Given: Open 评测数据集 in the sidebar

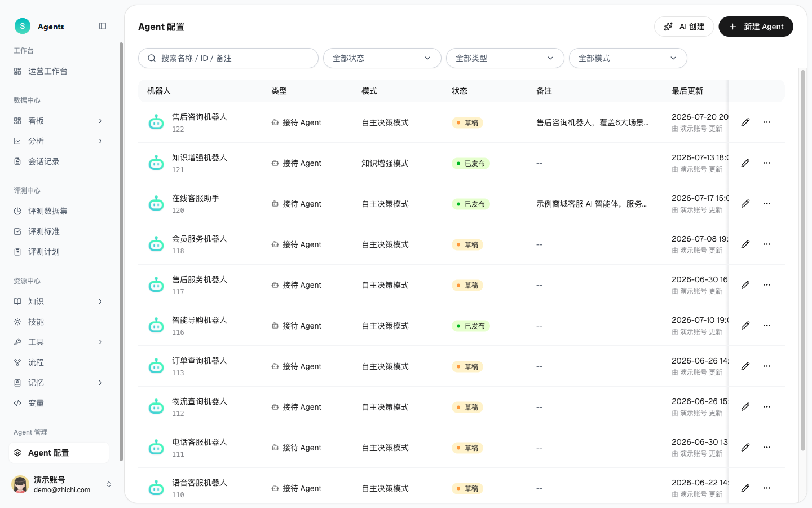Looking at the screenshot, I should coord(59,211).
